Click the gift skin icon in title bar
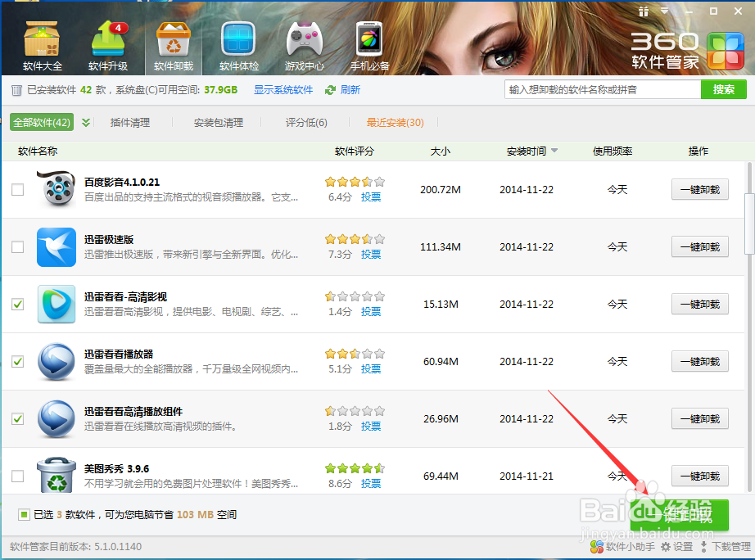This screenshot has height=560, width=755. point(644,11)
